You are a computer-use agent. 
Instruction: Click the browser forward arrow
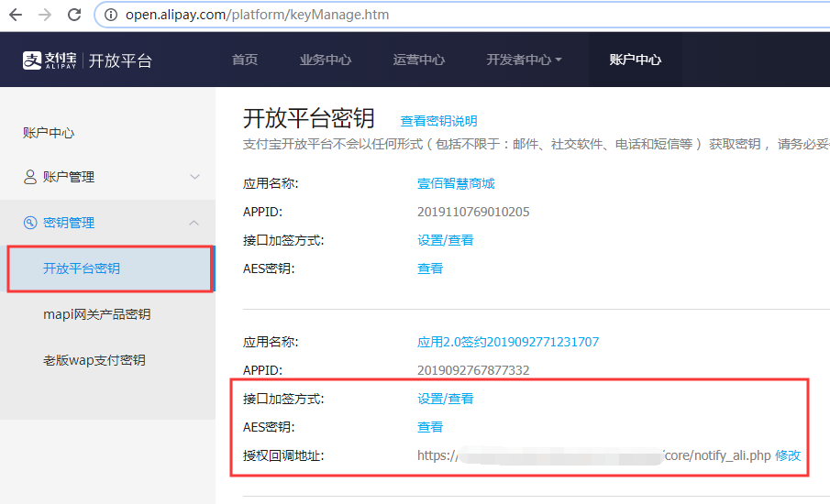tap(45, 15)
